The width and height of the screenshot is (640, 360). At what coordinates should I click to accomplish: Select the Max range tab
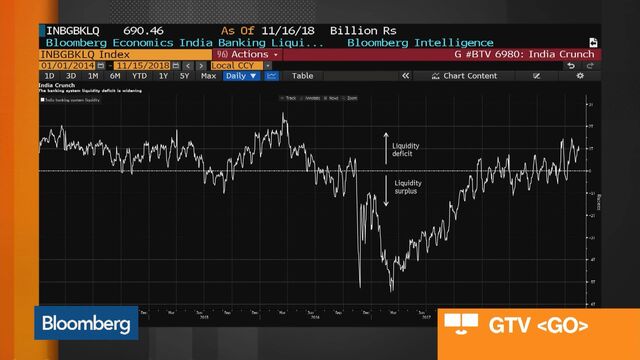tap(208, 76)
